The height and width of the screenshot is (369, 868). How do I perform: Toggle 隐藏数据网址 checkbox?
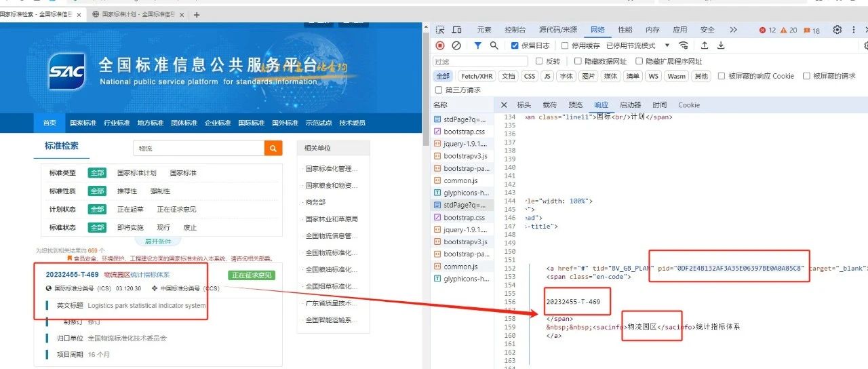coord(577,61)
